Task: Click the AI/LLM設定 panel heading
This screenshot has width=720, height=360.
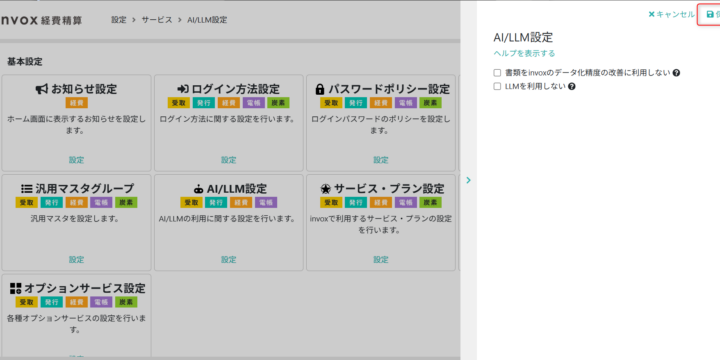Action: pos(523,38)
